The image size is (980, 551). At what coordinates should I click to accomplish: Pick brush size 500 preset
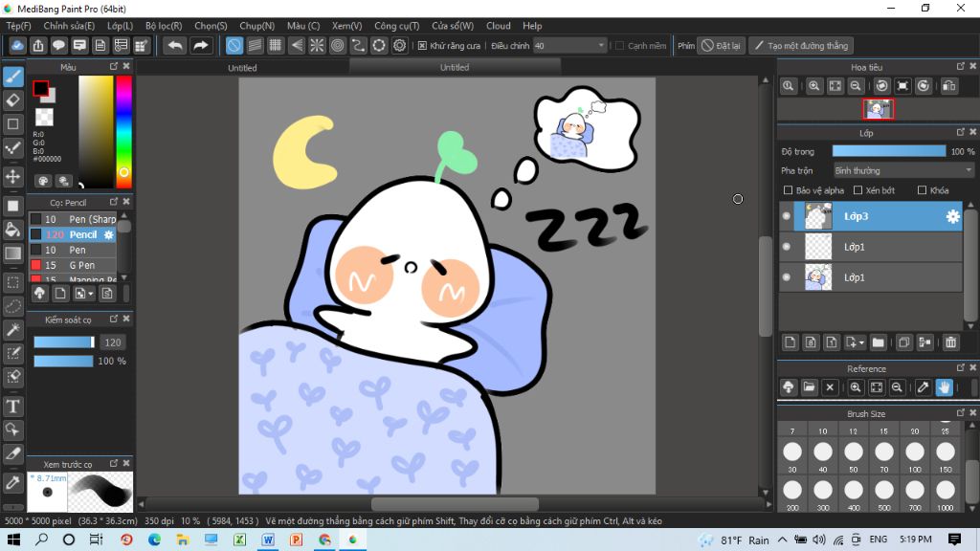tap(883, 495)
